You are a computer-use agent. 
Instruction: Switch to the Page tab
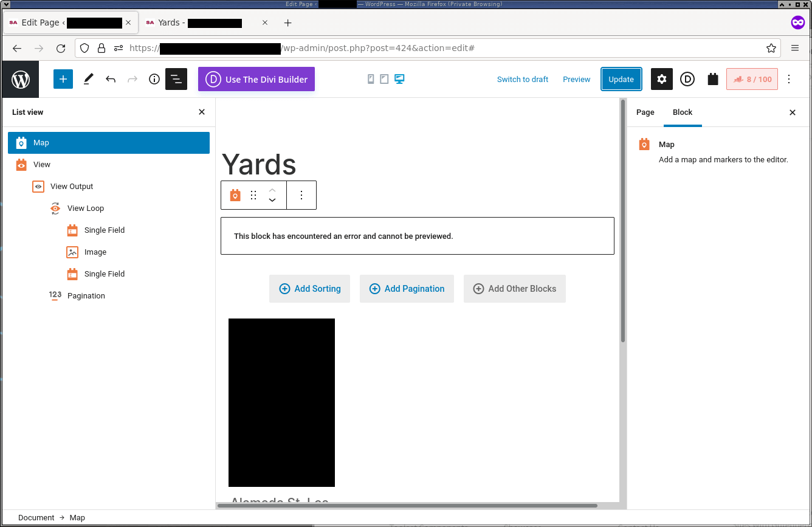(645, 112)
